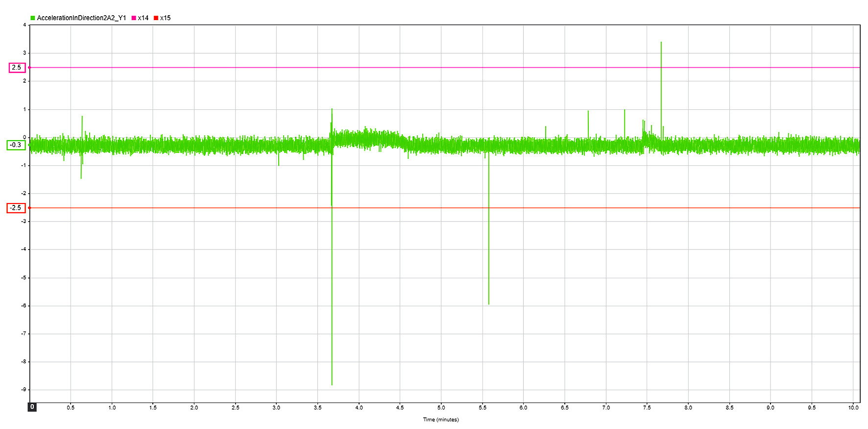
Task: Grab the pink handle dot on 2.5 line
Action: coord(30,68)
